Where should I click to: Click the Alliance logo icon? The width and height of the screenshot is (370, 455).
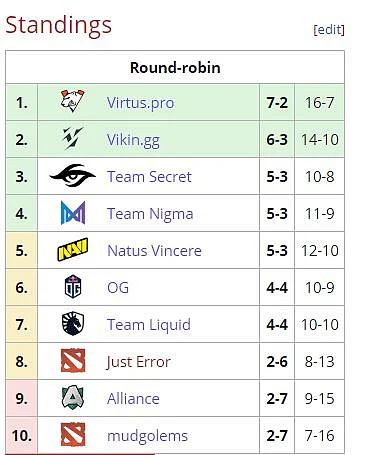coord(73,397)
